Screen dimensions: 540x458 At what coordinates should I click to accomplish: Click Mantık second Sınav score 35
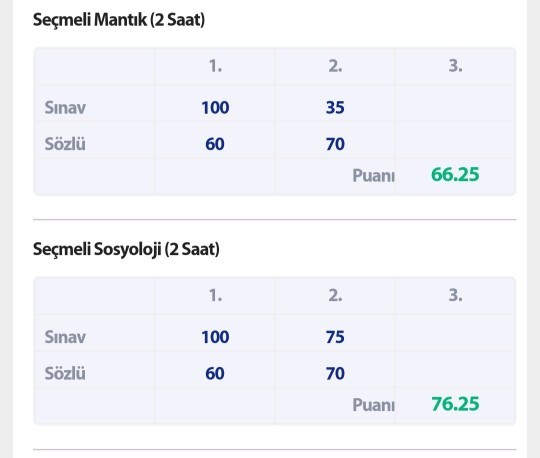[x=335, y=107]
